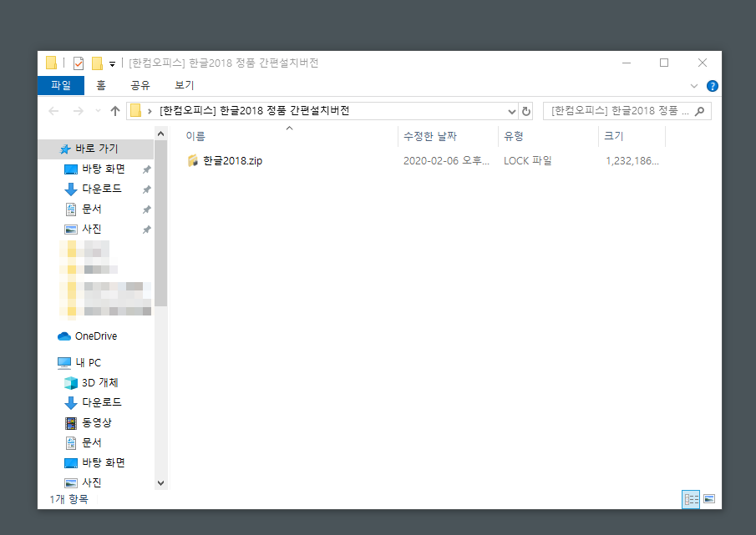Click the 한글2018.zip file icon
Image resolution: width=756 pixels, height=535 pixels.
click(192, 161)
